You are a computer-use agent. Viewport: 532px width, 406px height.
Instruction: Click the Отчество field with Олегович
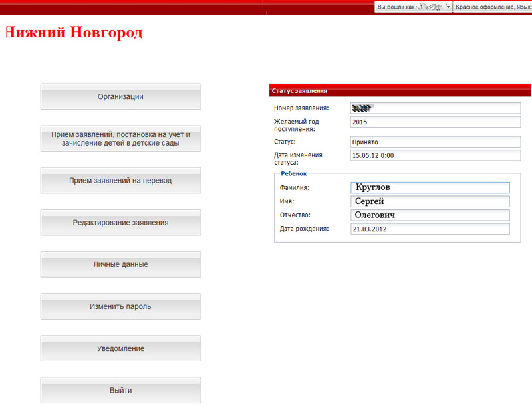click(x=430, y=215)
